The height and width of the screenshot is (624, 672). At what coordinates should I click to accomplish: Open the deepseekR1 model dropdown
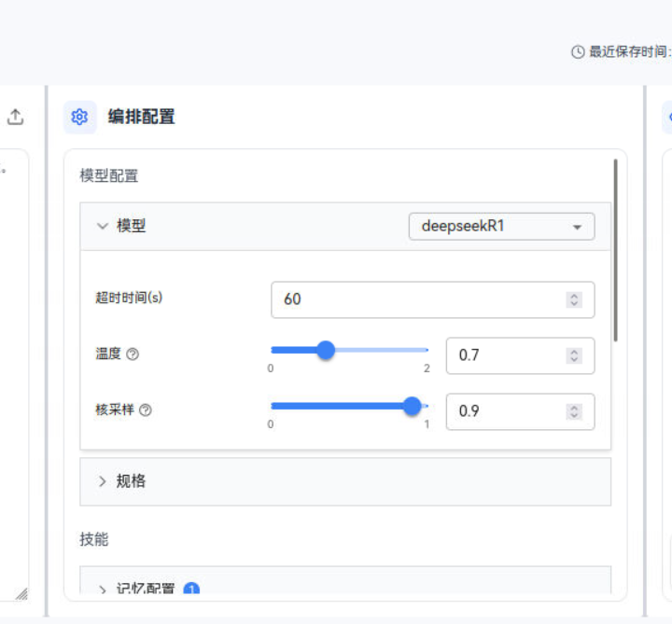(x=501, y=227)
